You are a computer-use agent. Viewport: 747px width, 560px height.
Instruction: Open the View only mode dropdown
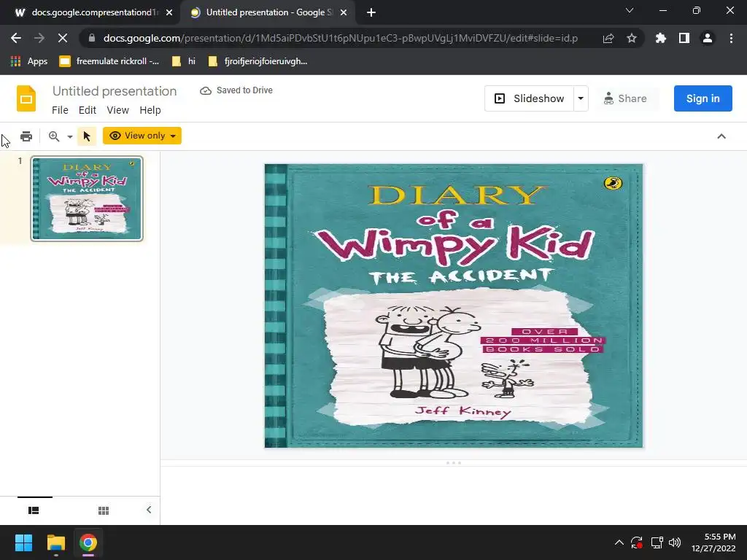142,136
